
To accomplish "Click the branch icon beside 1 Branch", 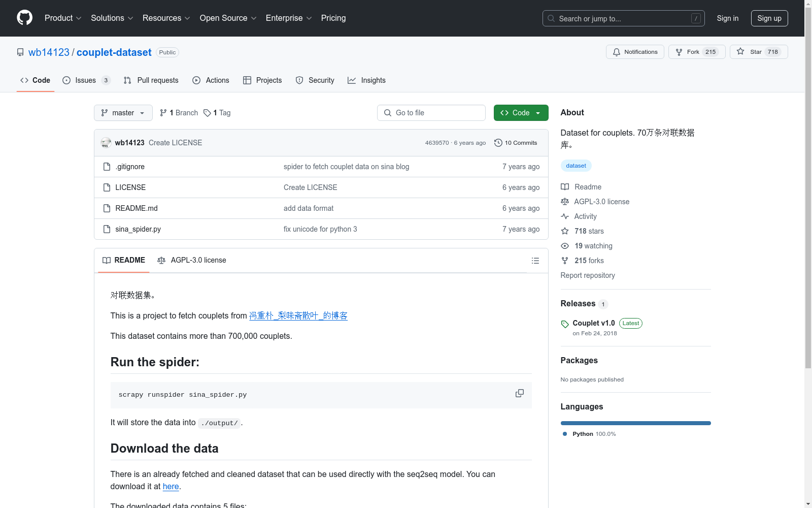I will (163, 113).
